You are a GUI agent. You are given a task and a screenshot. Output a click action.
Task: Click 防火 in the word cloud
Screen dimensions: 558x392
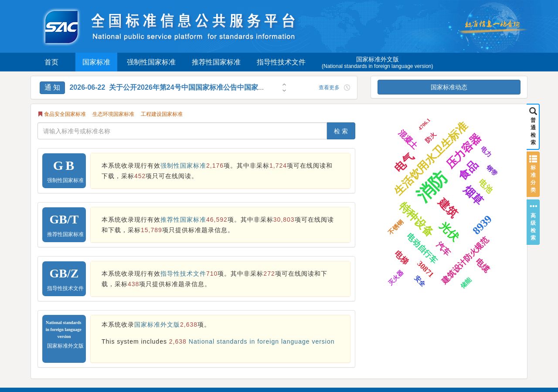point(431,138)
